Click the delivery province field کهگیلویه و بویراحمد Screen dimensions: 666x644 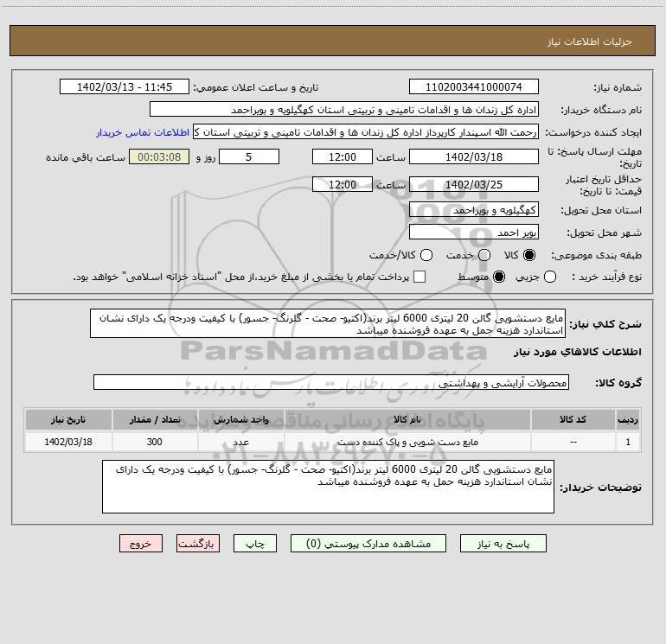pos(474,210)
